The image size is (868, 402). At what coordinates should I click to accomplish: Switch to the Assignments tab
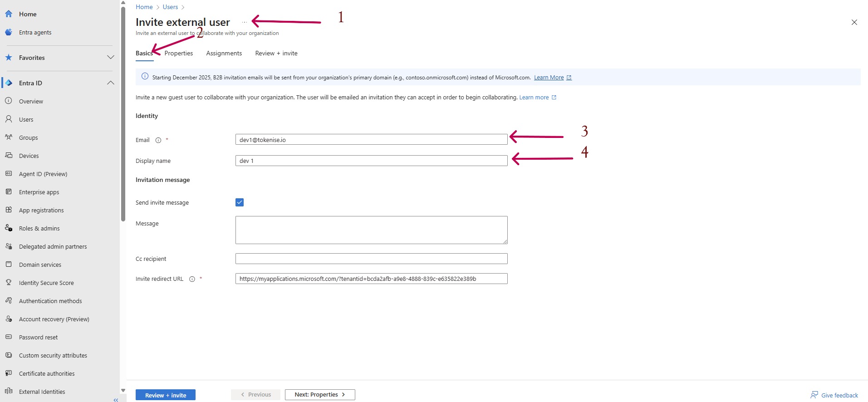224,53
